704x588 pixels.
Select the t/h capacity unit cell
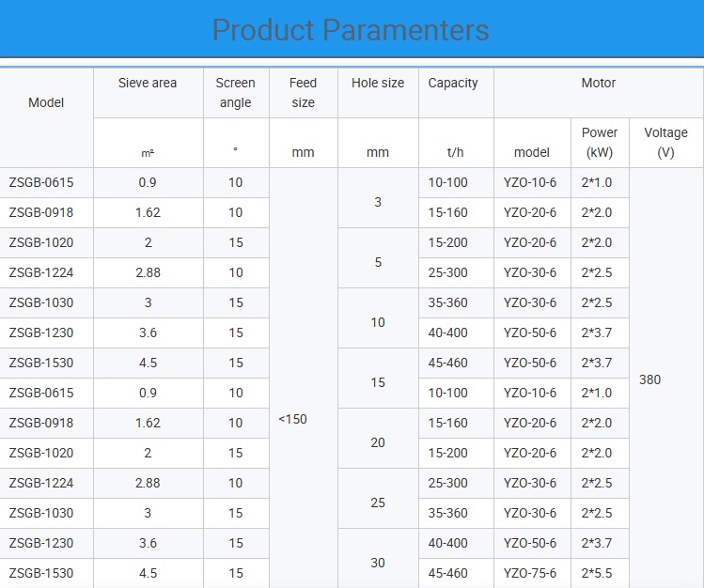click(x=455, y=152)
